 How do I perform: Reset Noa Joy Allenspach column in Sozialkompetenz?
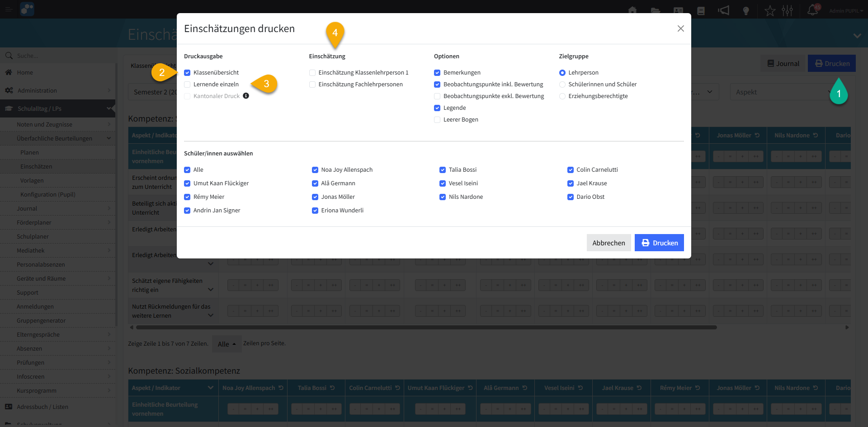pyautogui.click(x=281, y=388)
